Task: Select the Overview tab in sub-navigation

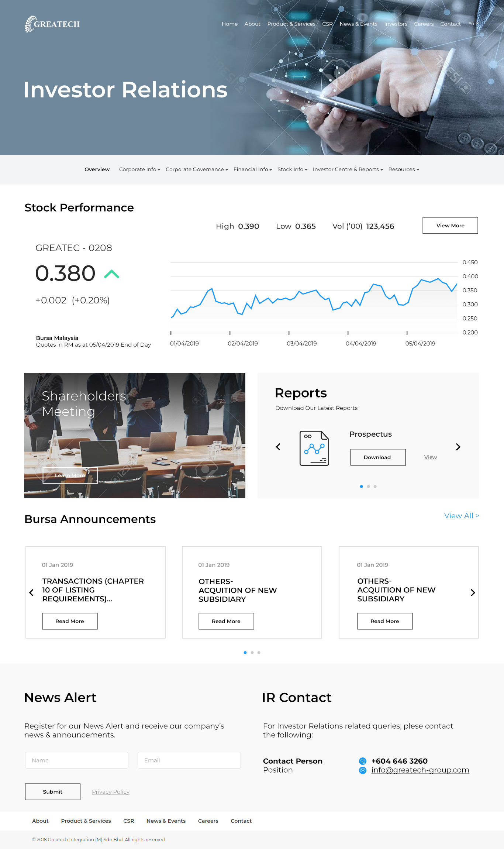Action: coord(97,169)
